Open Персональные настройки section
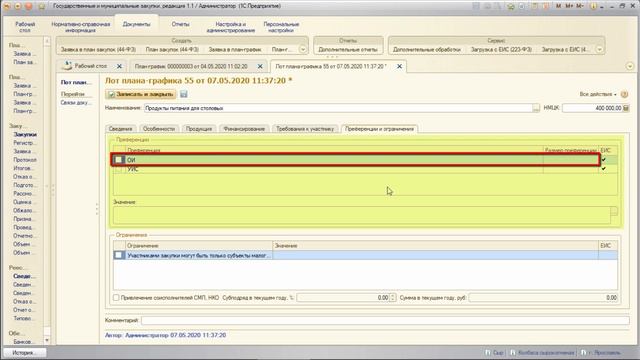 tap(281, 27)
